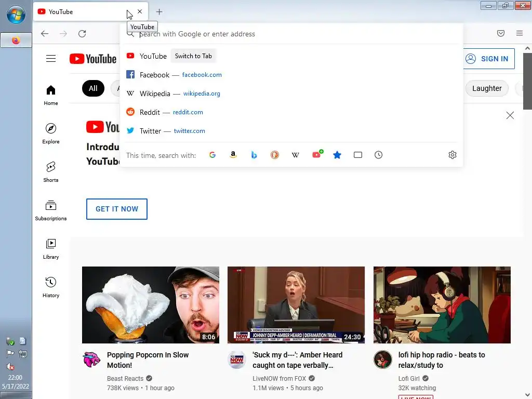This screenshot has height=399, width=532.
Task: Open Action Center flag tray icon
Action: pyautogui.click(x=10, y=354)
